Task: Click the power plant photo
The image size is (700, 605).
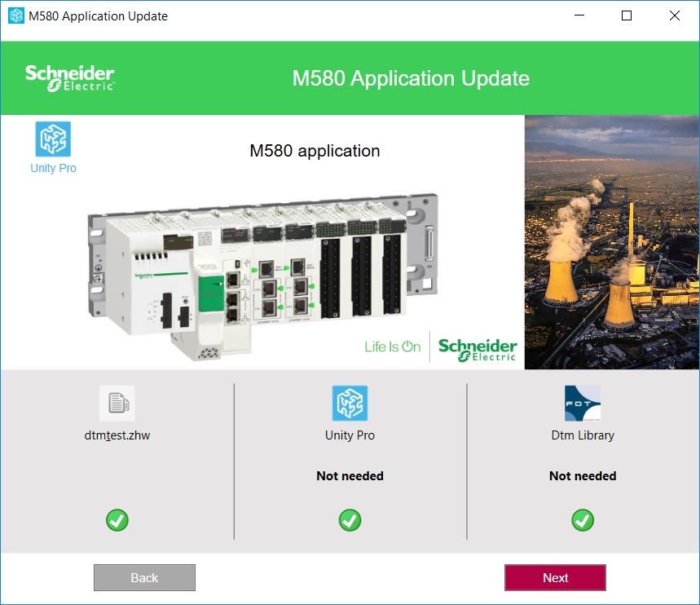Action: coord(612,242)
